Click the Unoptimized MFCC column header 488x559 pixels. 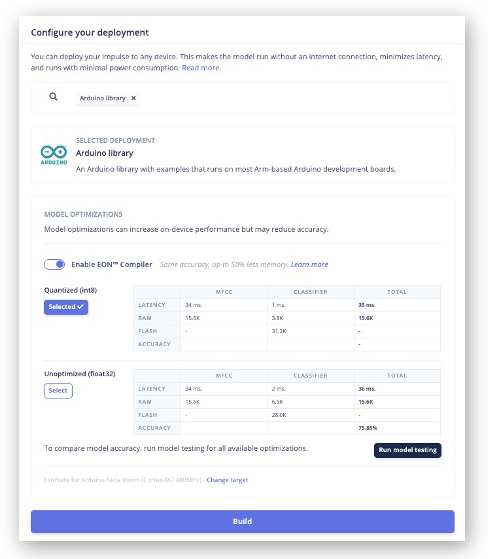pos(224,376)
